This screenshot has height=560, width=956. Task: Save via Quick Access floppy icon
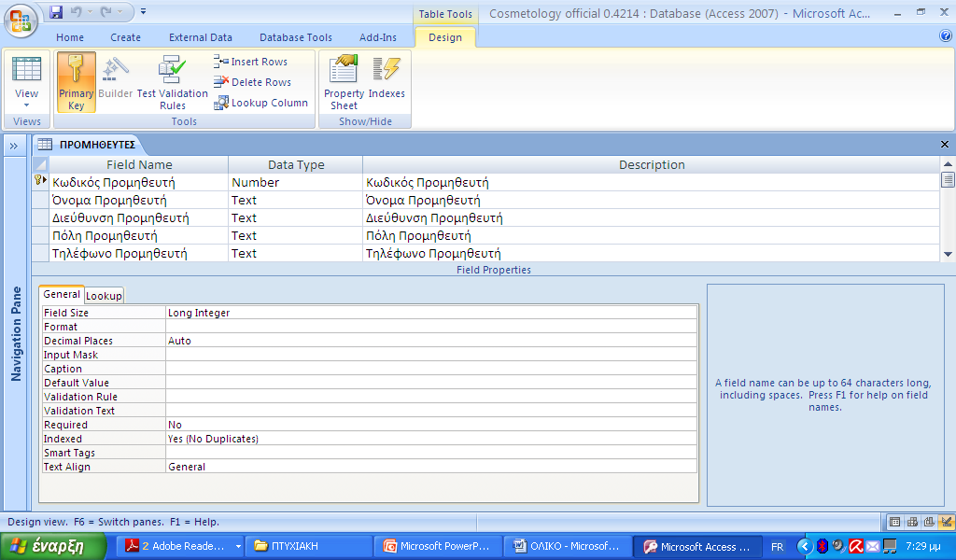pyautogui.click(x=56, y=11)
